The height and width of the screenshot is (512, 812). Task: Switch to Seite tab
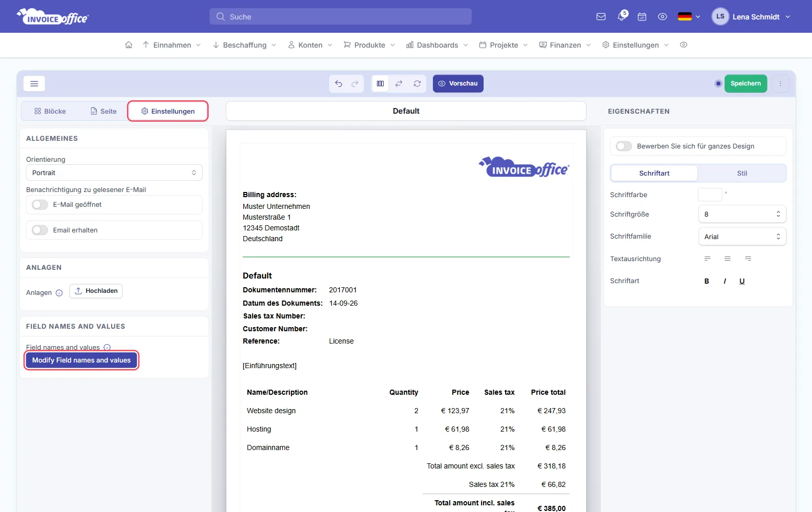pos(103,111)
